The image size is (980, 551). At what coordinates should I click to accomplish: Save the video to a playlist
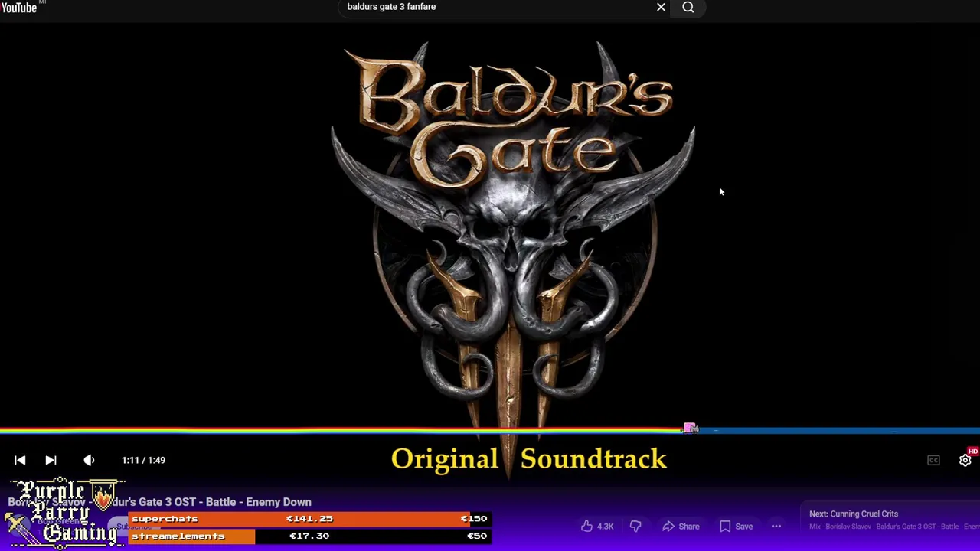pyautogui.click(x=736, y=526)
